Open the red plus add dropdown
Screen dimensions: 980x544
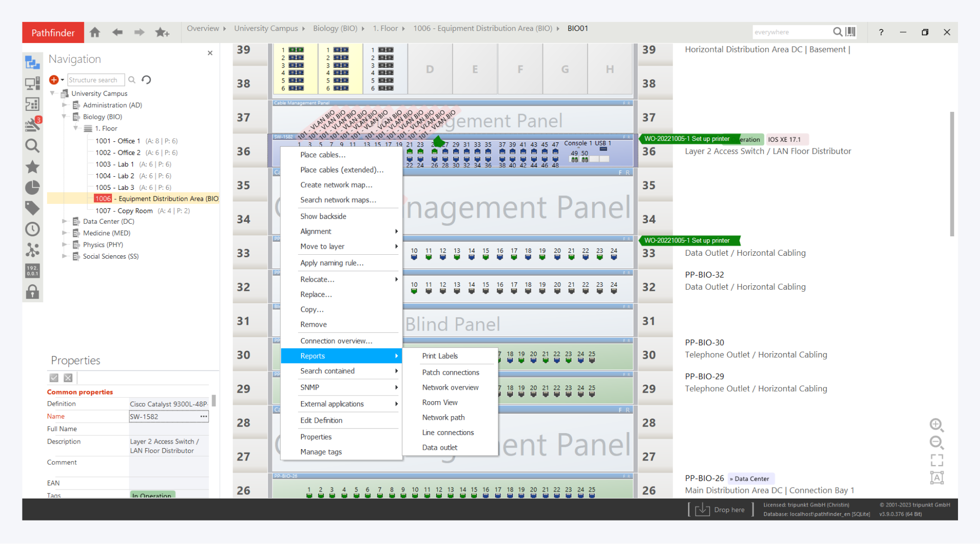pos(56,80)
